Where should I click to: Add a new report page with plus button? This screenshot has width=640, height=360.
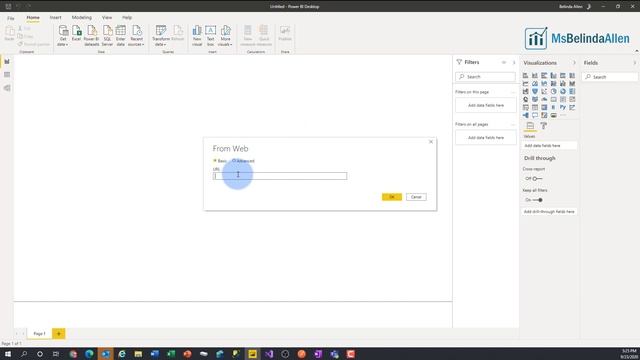pyautogui.click(x=59, y=333)
